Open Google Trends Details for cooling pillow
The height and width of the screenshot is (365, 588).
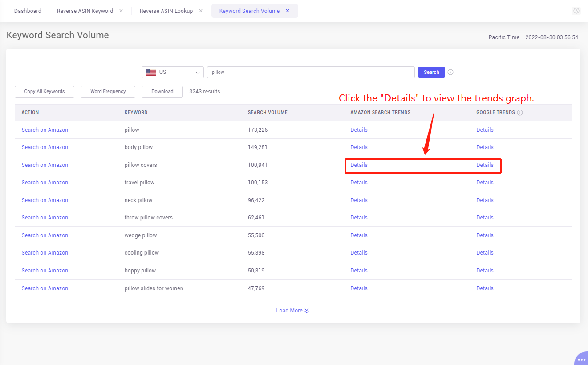pos(485,253)
